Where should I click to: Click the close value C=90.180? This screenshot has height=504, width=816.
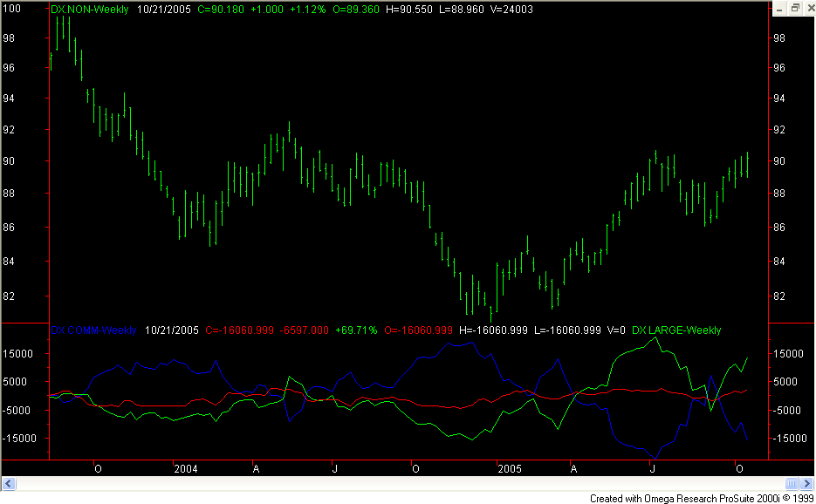click(221, 10)
